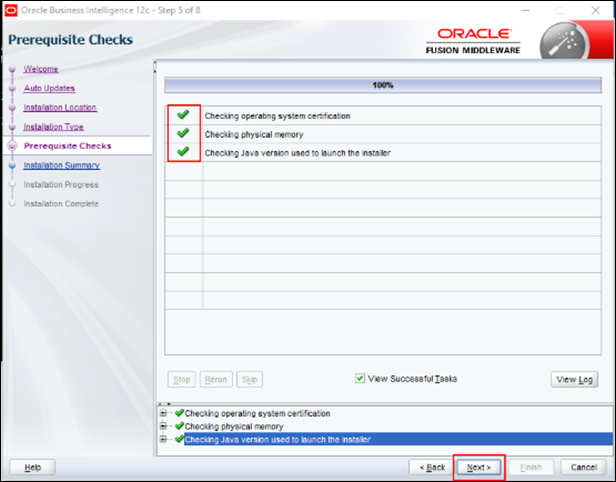This screenshot has width=616, height=482.
Task: Click green checkmark for operating system certification
Action: click(183, 115)
